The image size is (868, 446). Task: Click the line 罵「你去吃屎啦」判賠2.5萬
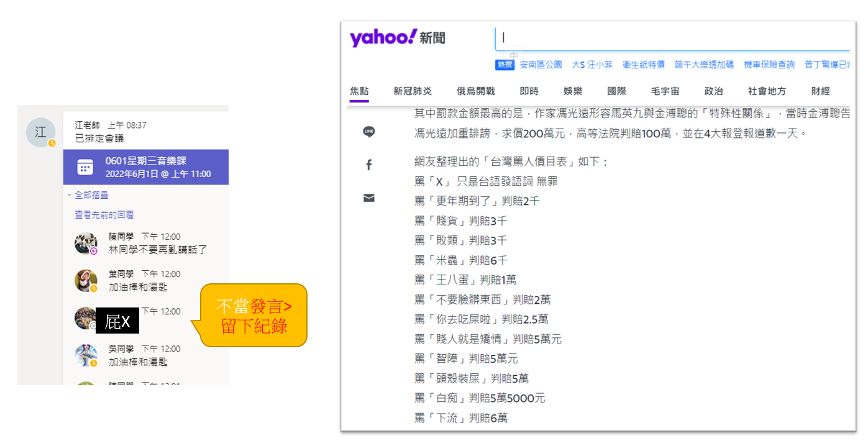point(482,319)
